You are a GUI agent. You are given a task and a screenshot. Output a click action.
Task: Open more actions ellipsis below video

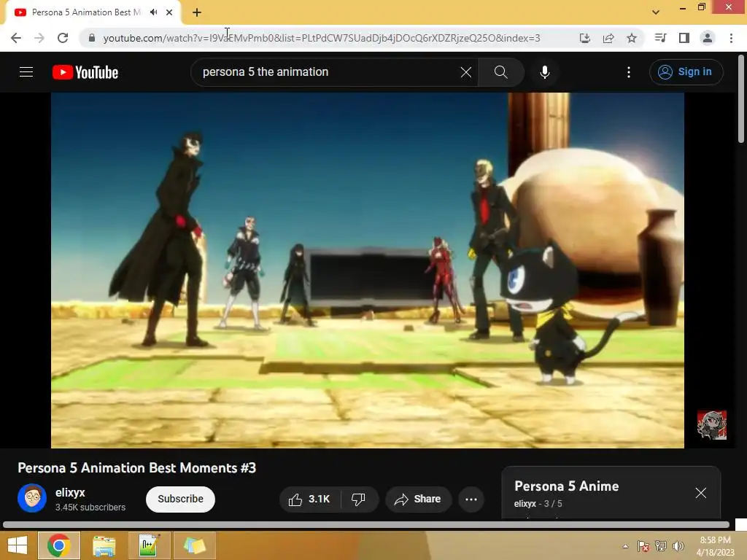click(471, 499)
